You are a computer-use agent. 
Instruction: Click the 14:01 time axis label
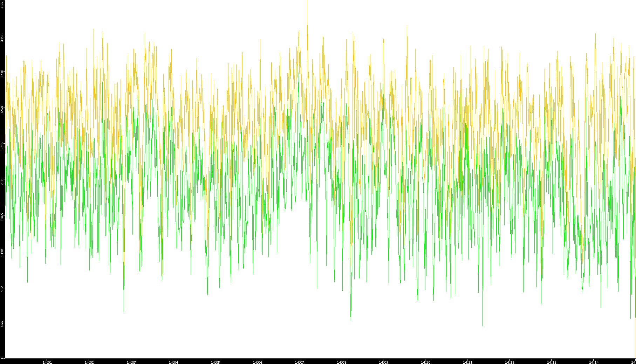coord(47,362)
